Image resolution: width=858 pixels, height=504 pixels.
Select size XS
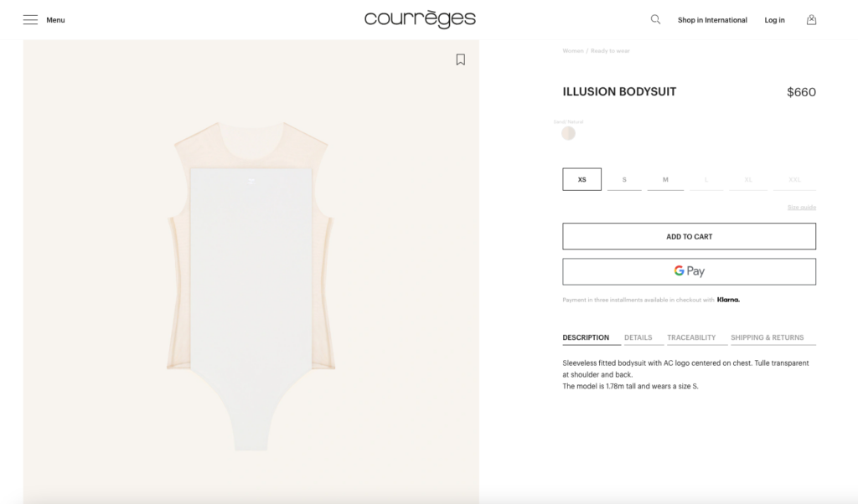pos(581,179)
